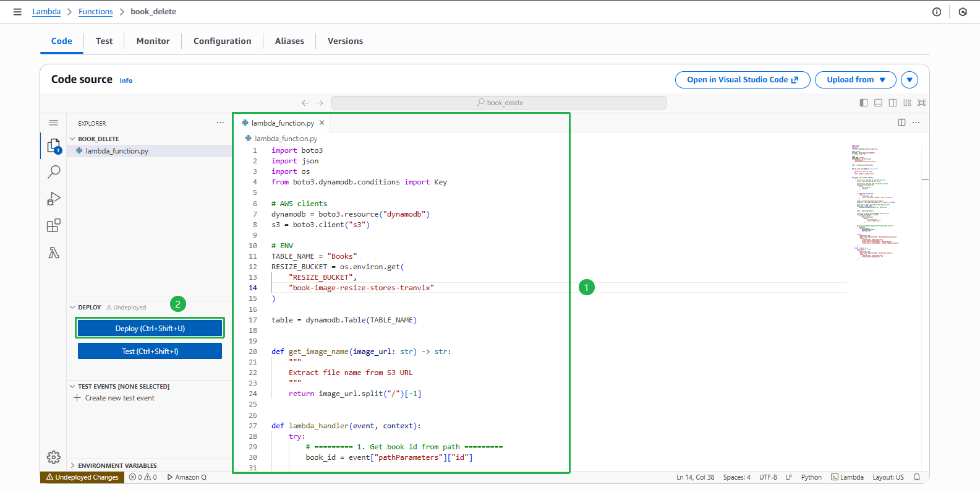Image resolution: width=980 pixels, height=492 pixels.
Task: Open the page info icon at top right
Action: click(937, 12)
